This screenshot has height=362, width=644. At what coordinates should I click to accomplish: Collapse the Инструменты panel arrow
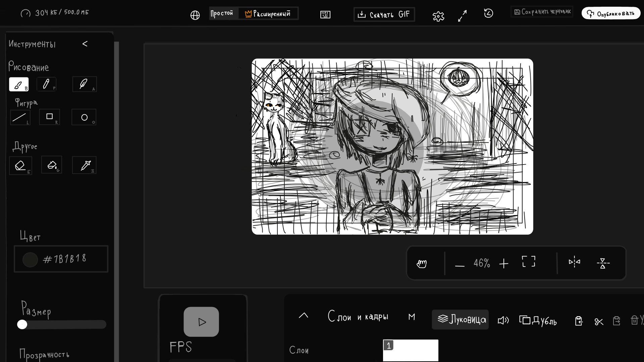click(85, 44)
